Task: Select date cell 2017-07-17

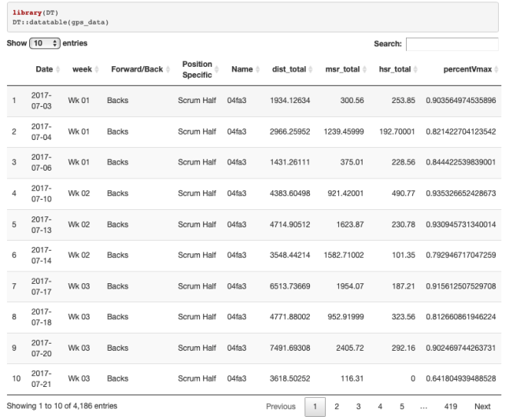Action: pyautogui.click(x=41, y=286)
